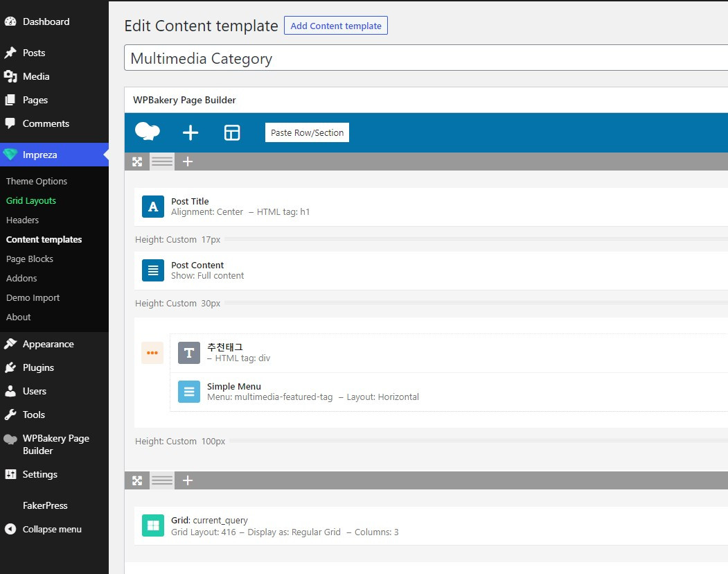Open the Plugins menu
Image resolution: width=728 pixels, height=574 pixels.
(38, 367)
